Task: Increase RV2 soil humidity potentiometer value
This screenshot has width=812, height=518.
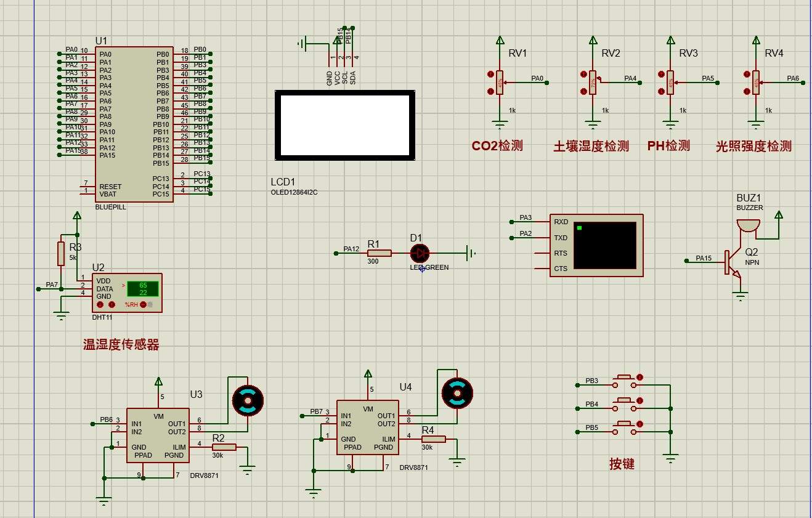Action: 583,74
